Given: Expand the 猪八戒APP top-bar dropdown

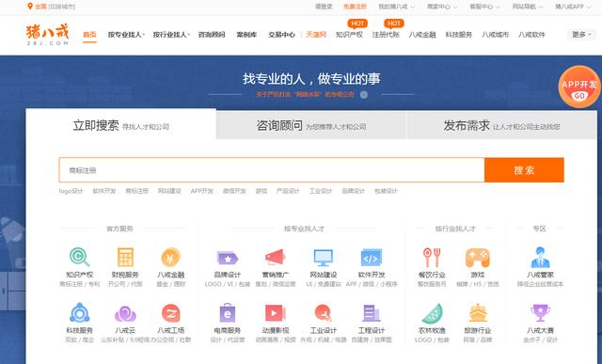Looking at the screenshot, I should click(x=573, y=7).
